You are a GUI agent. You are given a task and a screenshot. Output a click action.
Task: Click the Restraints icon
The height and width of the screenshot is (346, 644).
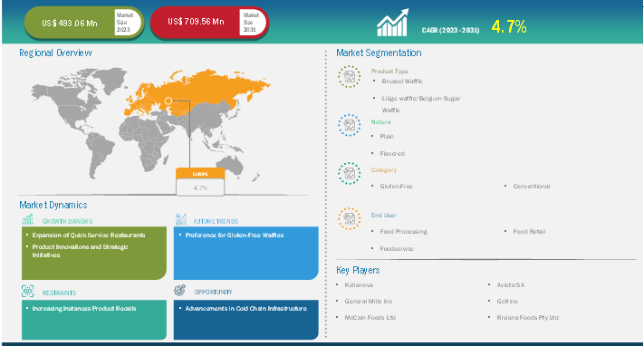pos(27,291)
